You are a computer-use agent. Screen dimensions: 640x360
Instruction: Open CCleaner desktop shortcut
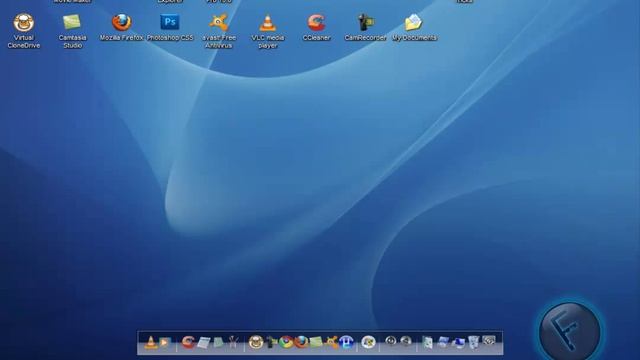tap(316, 27)
